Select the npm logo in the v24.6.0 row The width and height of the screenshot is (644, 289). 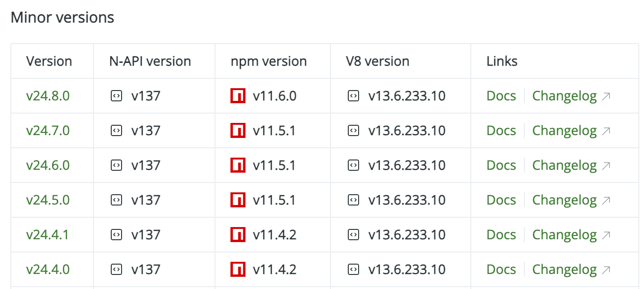coord(238,165)
